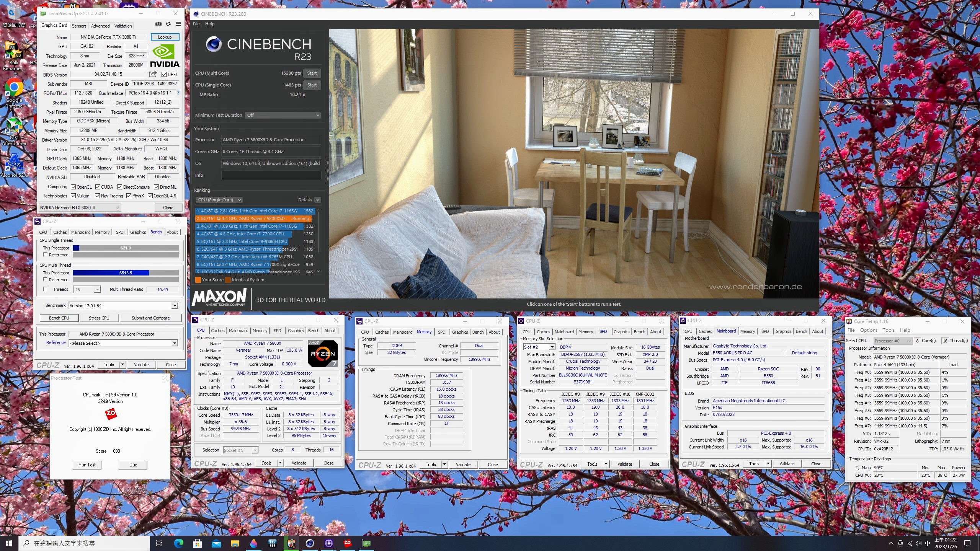980x551 pixels.
Task: Toggle the Vulkan checkbox
Action: tap(73, 196)
